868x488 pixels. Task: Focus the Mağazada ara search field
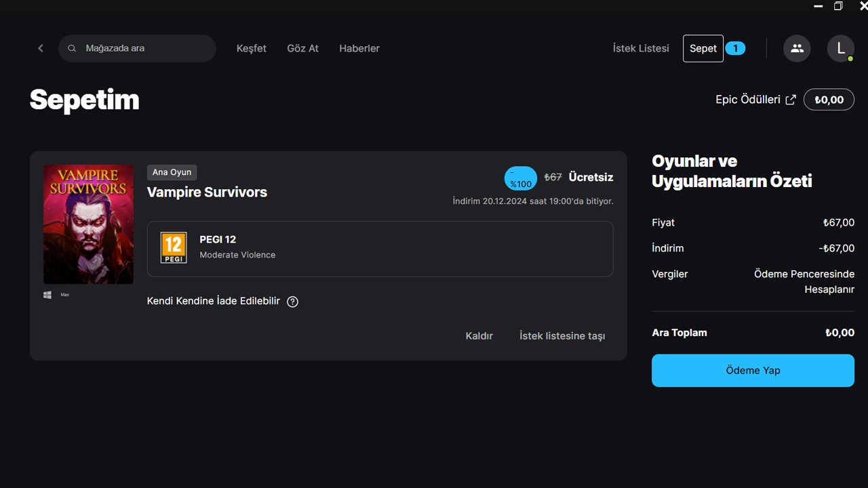point(137,49)
